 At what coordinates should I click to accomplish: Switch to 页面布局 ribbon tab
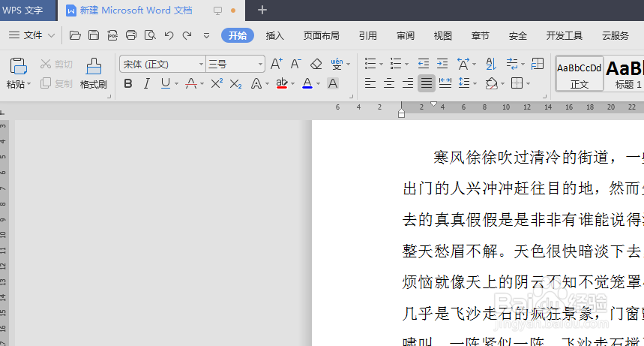pos(321,36)
